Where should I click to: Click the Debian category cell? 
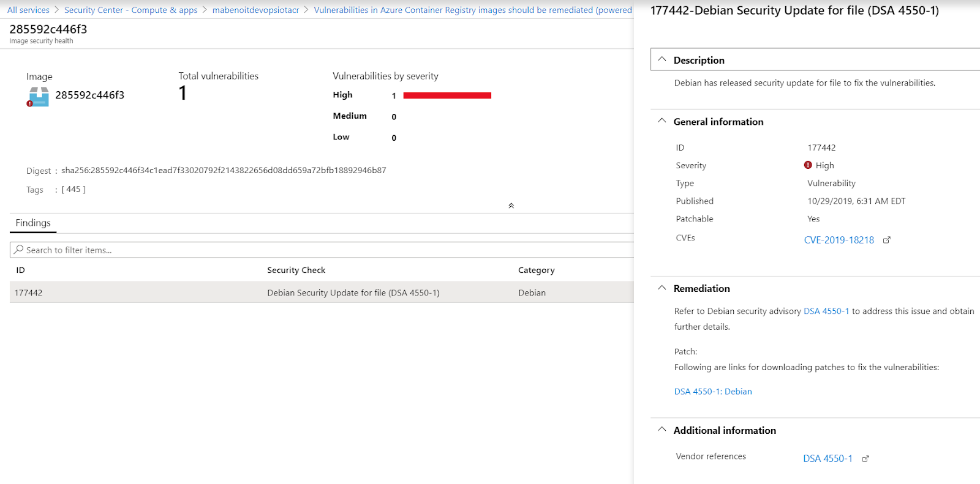click(532, 292)
